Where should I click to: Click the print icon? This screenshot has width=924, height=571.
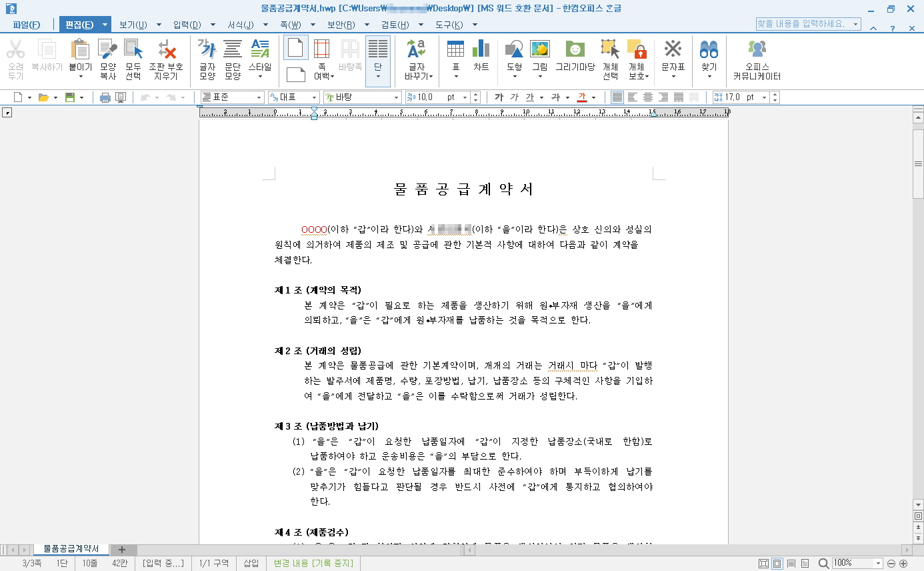tap(105, 97)
